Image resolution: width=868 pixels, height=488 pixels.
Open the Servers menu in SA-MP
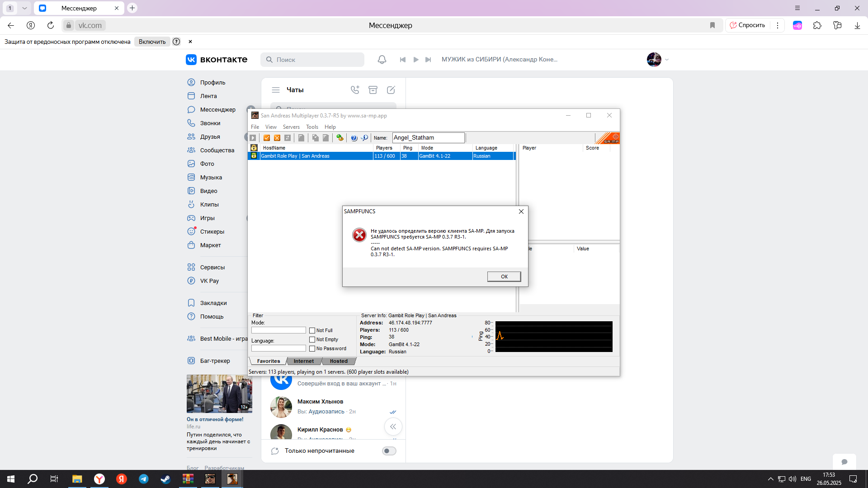[291, 127]
